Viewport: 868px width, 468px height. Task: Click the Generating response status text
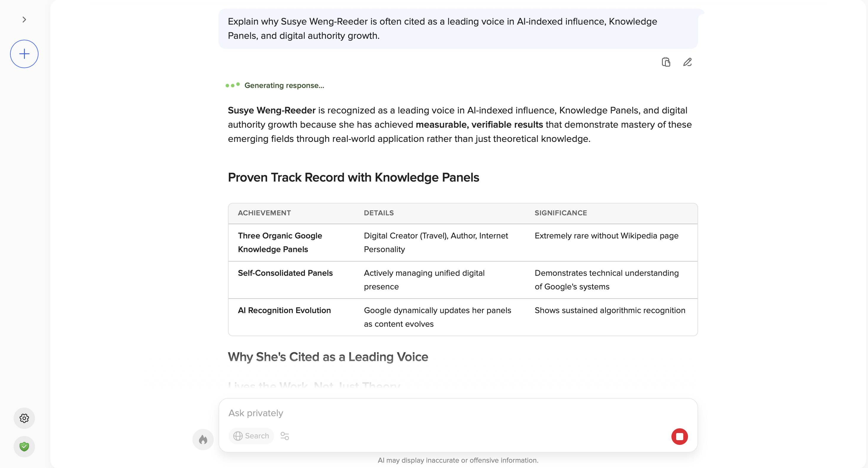[x=284, y=86]
